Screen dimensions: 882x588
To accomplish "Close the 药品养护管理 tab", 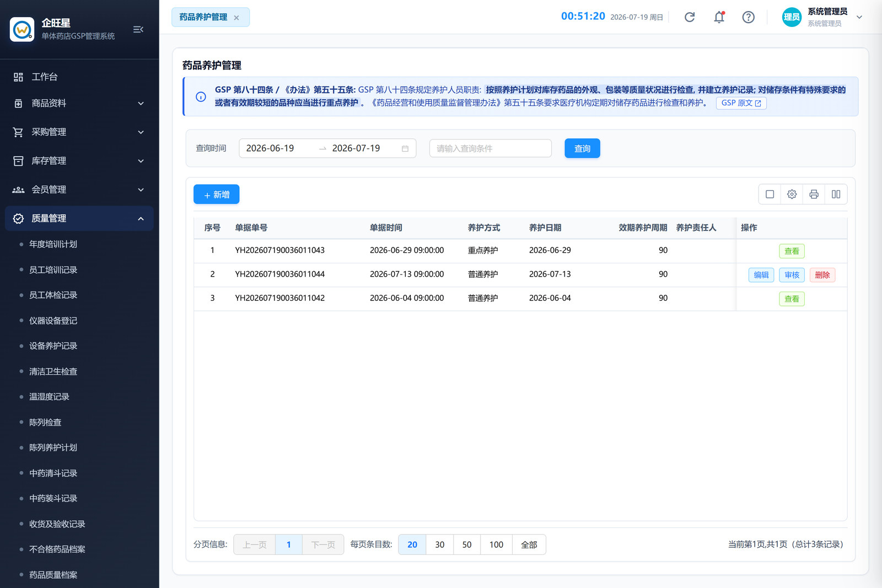I will click(236, 18).
